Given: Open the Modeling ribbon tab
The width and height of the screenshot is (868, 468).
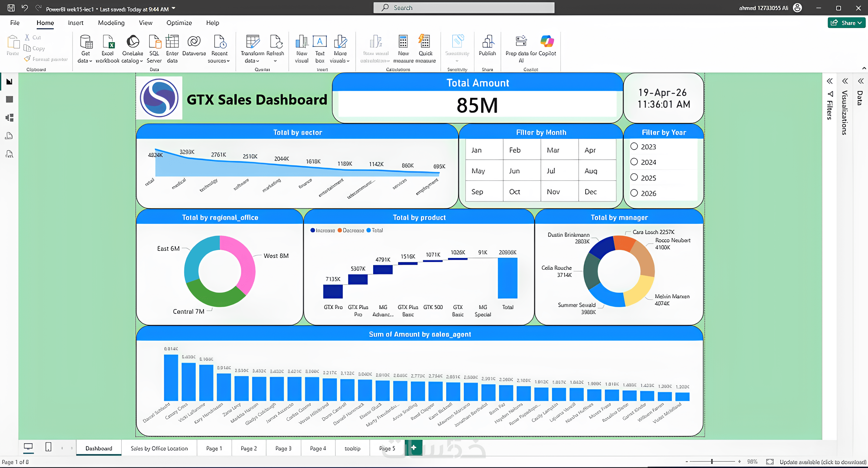Looking at the screenshot, I should click(x=111, y=23).
